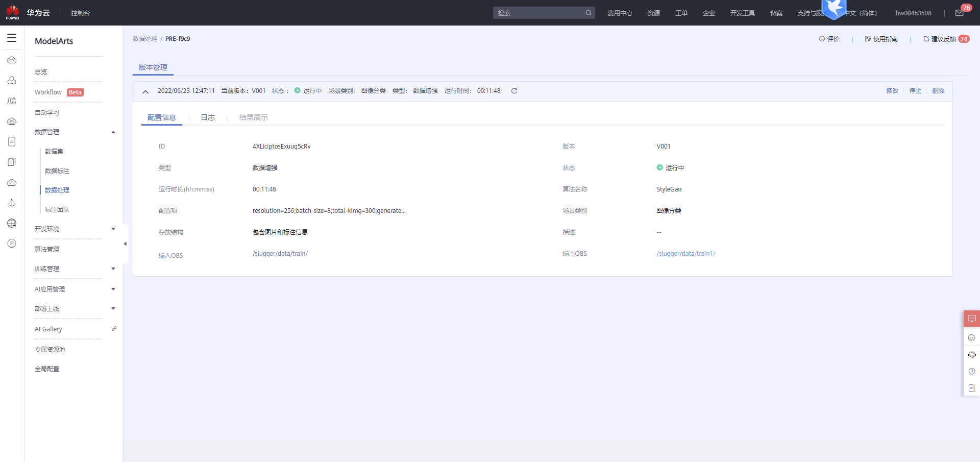Viewport: 980px width, 462px height.
Task: Open 数据集 in sidebar
Action: (x=54, y=152)
